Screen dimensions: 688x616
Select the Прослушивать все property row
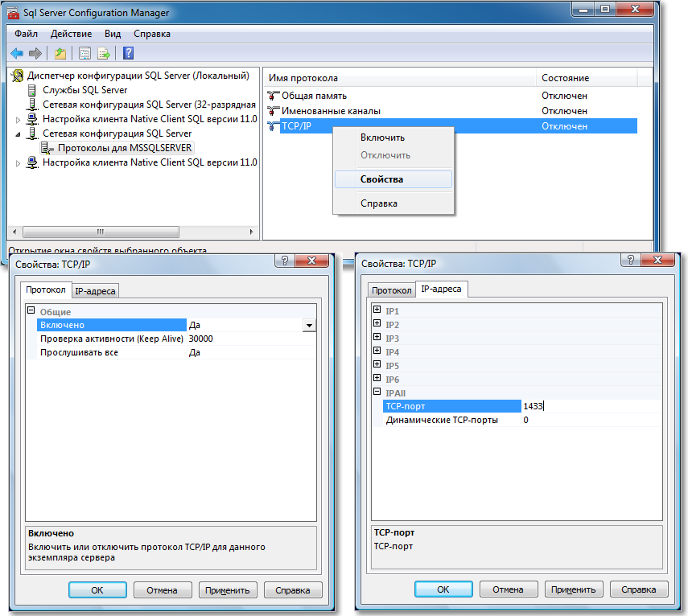[x=176, y=352]
